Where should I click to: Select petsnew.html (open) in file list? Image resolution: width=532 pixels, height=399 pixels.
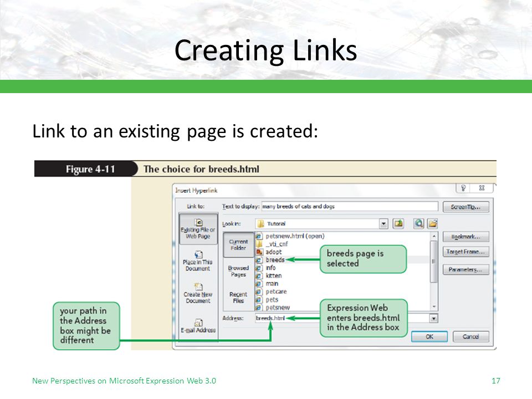pyautogui.click(x=290, y=236)
